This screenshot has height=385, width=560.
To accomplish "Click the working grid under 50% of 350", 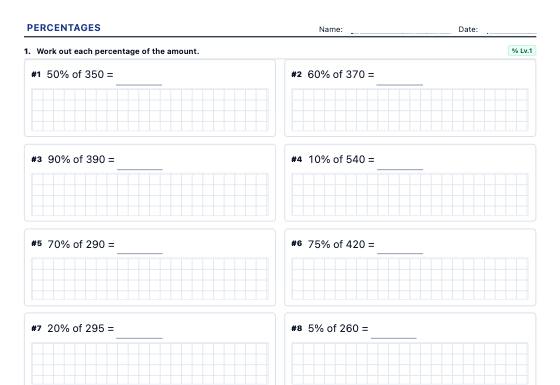I will point(150,110).
